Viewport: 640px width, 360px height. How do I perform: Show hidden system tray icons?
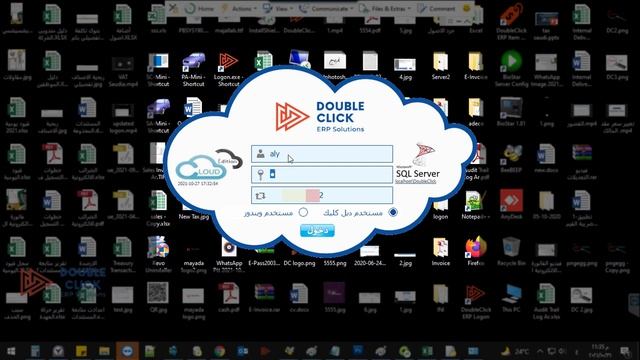point(540,351)
